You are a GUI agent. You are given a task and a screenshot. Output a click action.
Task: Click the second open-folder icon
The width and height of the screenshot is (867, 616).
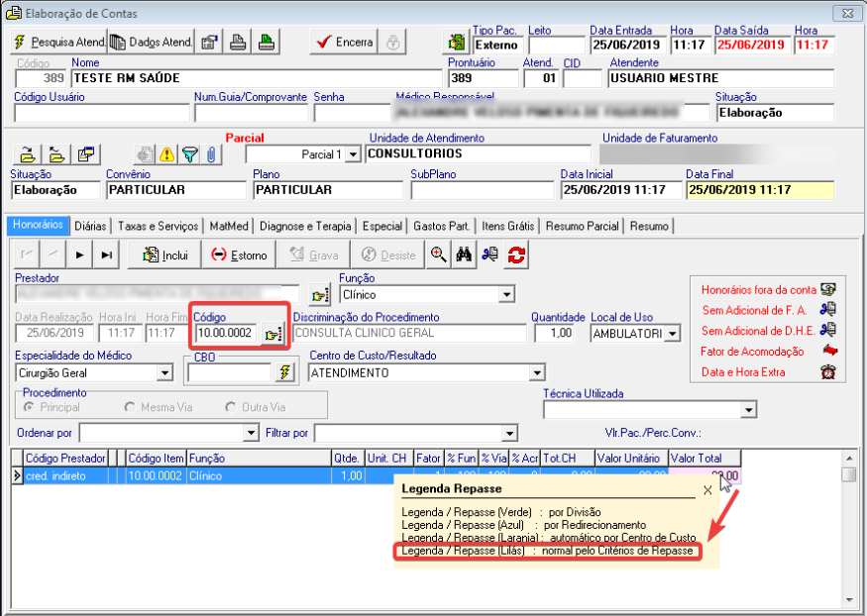56,154
